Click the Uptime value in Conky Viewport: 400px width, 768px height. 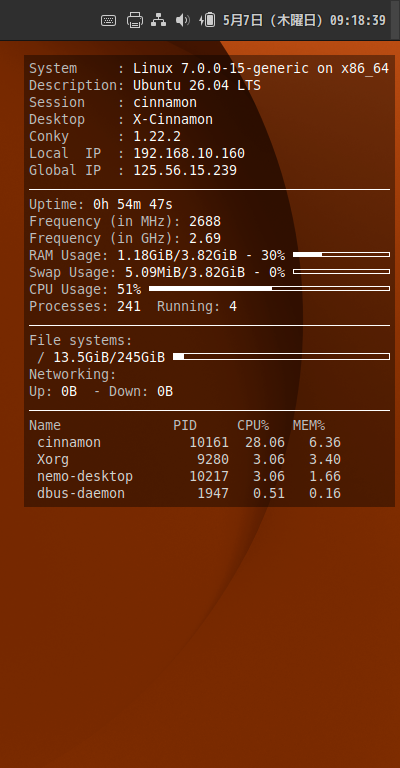(x=133, y=204)
